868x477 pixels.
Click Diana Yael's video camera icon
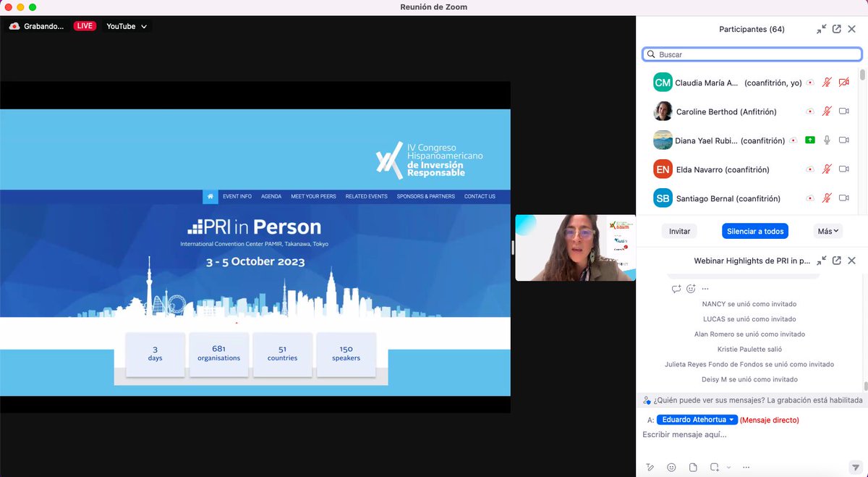843,140
